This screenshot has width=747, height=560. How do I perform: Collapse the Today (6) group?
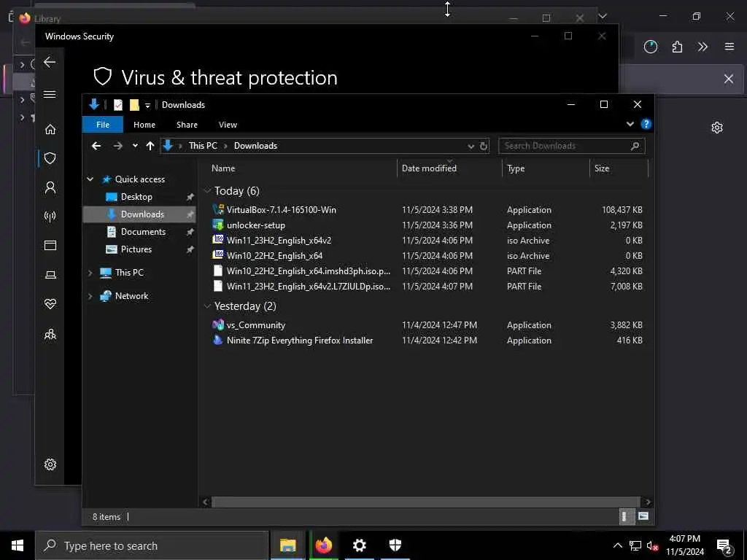point(207,191)
